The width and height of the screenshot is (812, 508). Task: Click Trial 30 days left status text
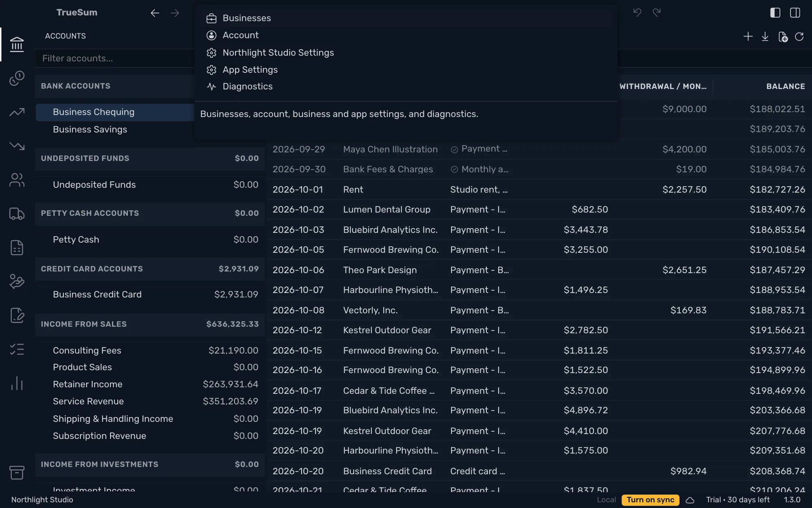738,500
